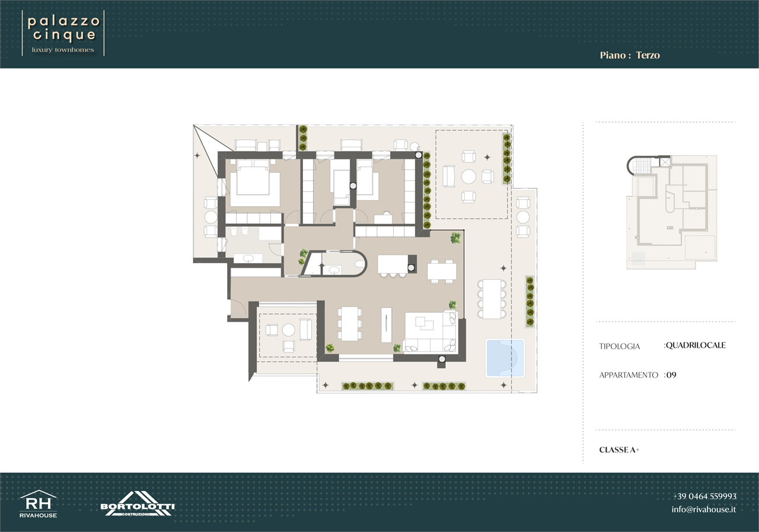This screenshot has height=532, width=759.
Task: Click the kitchen island with stools
Action: 393,265
